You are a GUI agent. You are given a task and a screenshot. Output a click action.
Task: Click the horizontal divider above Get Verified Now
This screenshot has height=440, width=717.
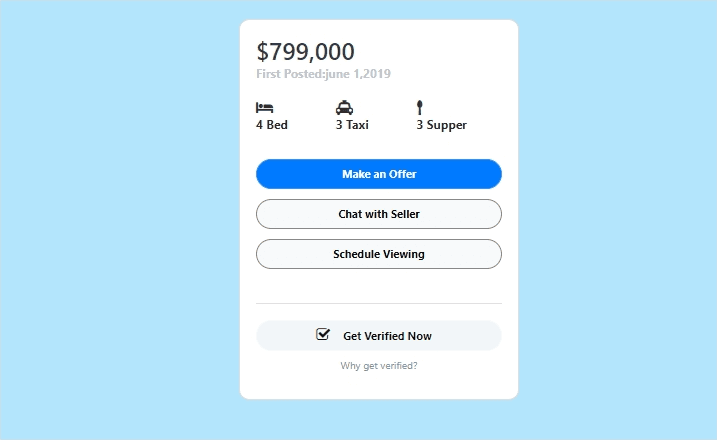(x=379, y=303)
